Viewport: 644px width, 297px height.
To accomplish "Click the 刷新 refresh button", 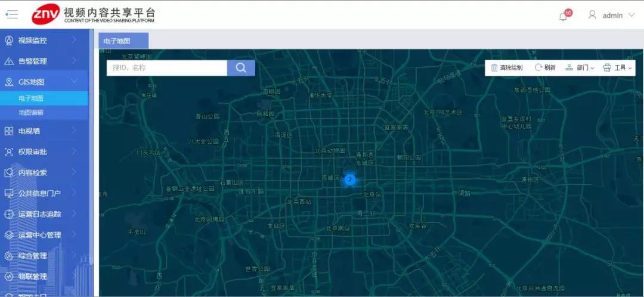I will (x=544, y=68).
